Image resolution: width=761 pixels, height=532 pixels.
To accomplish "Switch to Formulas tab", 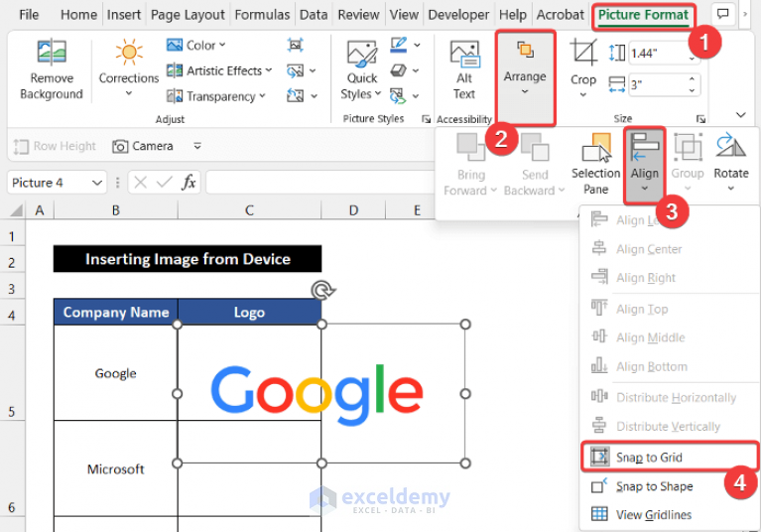I will (x=262, y=15).
